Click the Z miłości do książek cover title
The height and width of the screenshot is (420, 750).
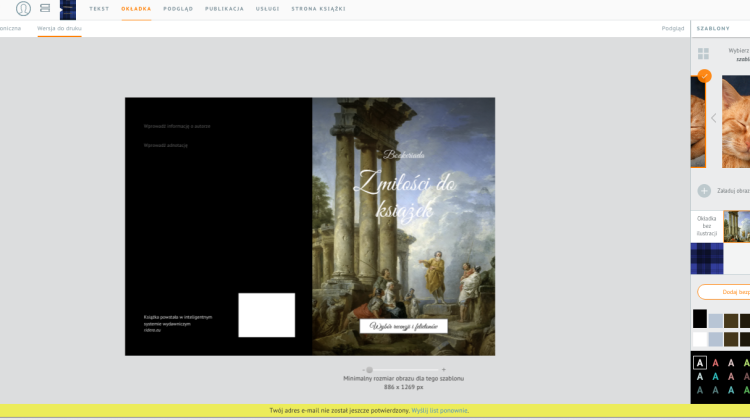(x=404, y=196)
